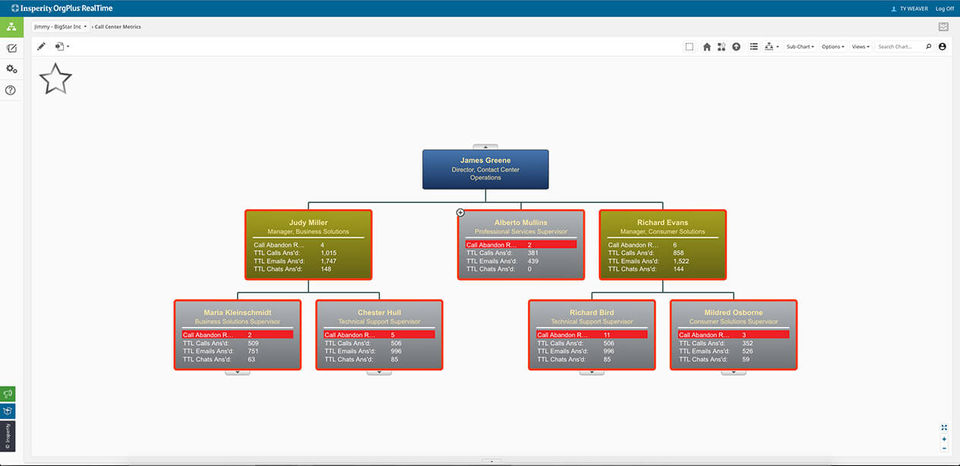Expand reports under Mildred Osborne

[x=733, y=372]
